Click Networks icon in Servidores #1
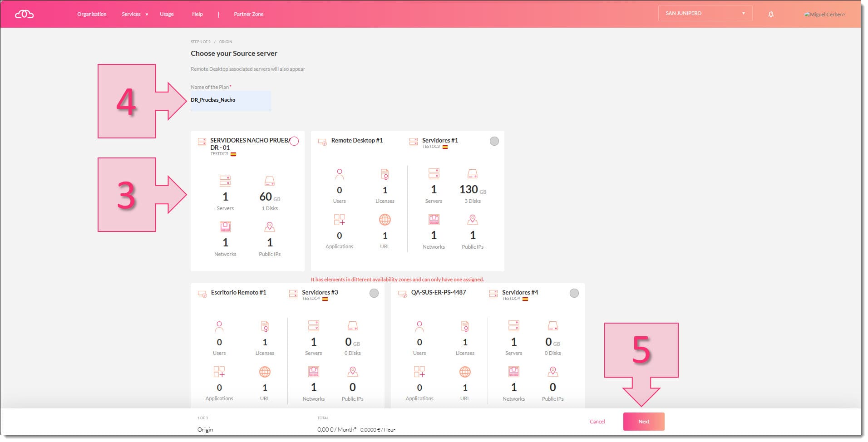This screenshot has width=868, height=442. point(434,220)
